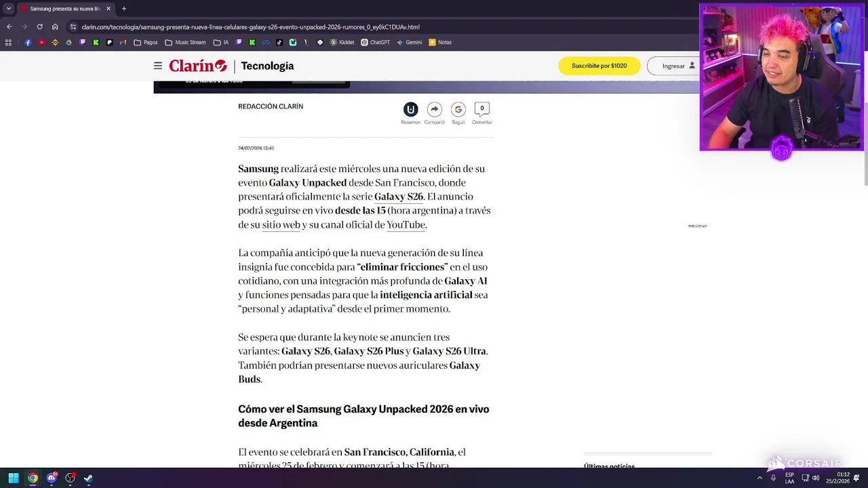Open the Gmail bookmark icon
Image resolution: width=868 pixels, height=488 pixels.
coord(123,42)
